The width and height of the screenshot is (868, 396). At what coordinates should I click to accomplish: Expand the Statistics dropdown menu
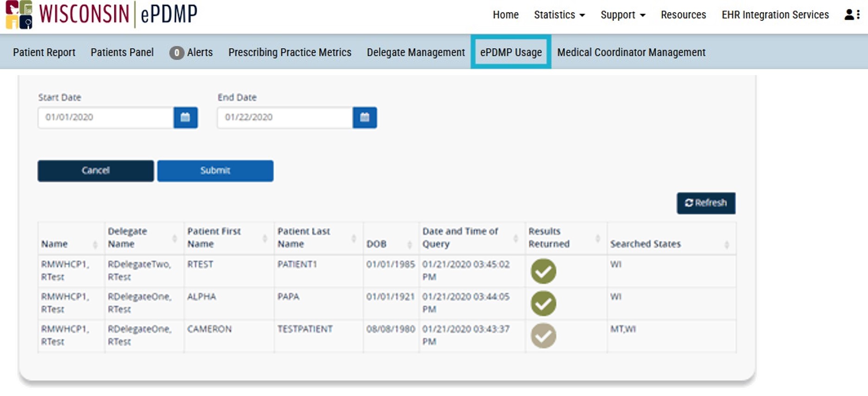pos(559,15)
